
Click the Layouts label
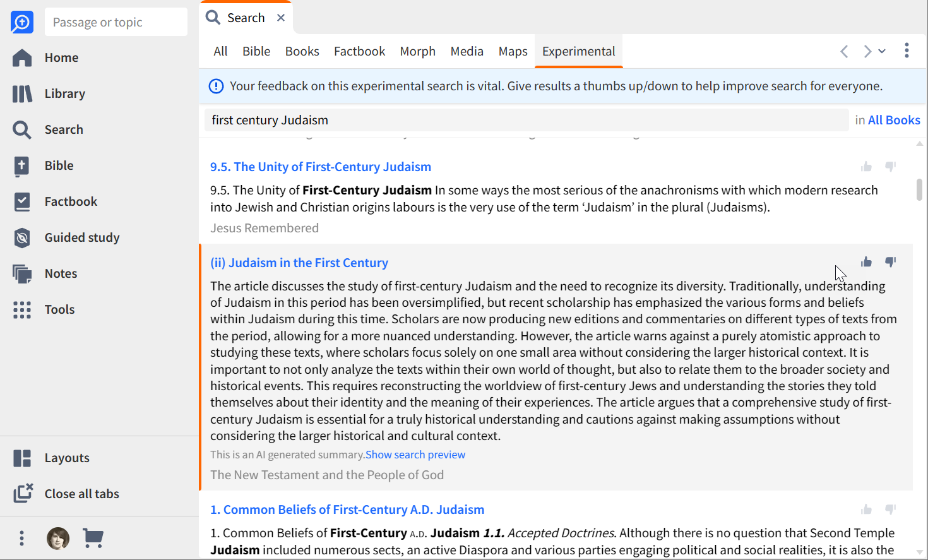[67, 458]
